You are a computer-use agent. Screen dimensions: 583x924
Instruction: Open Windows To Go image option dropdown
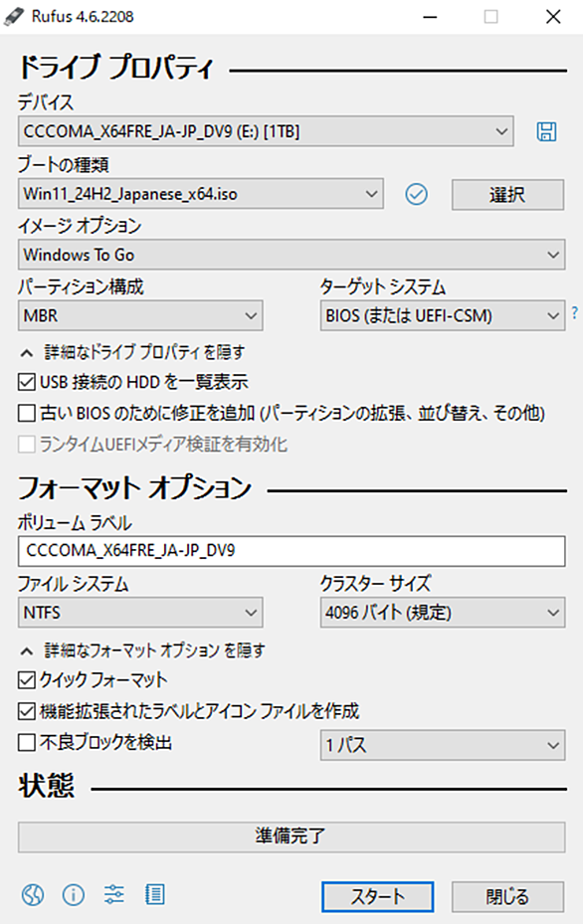coord(291,255)
